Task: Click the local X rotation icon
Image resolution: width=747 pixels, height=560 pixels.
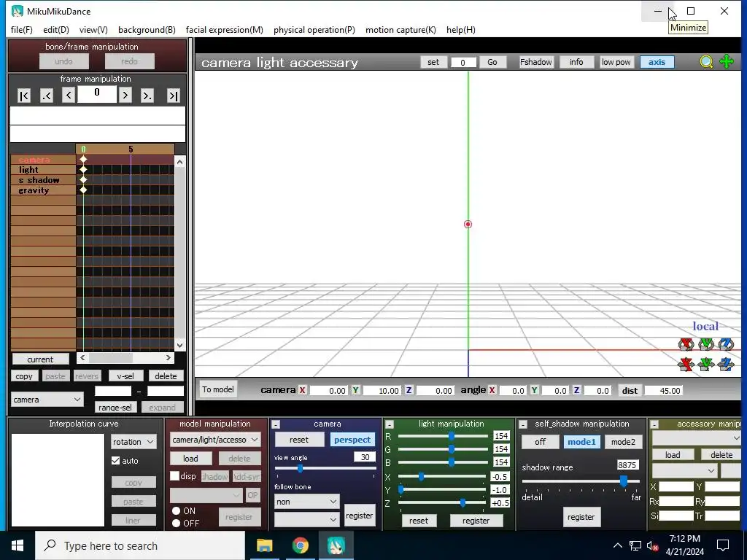Action: point(686,344)
